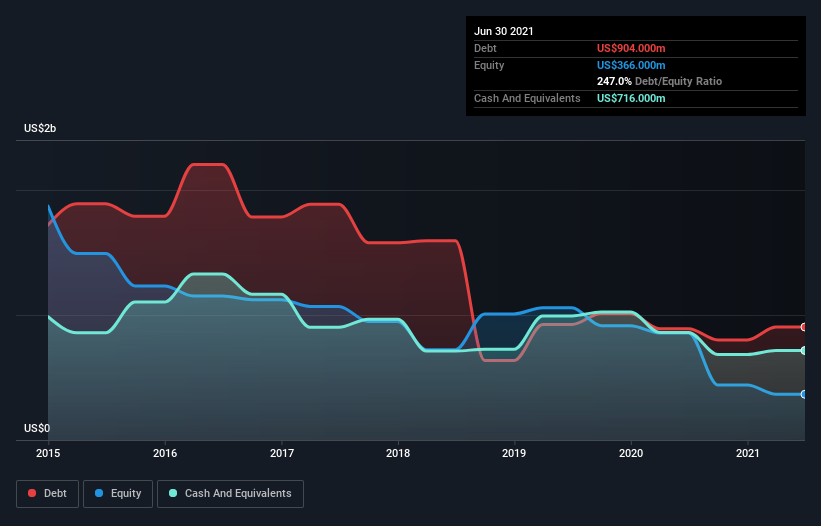821x526 pixels.
Task: Click the 2016 x-axis label
Action: [165, 453]
